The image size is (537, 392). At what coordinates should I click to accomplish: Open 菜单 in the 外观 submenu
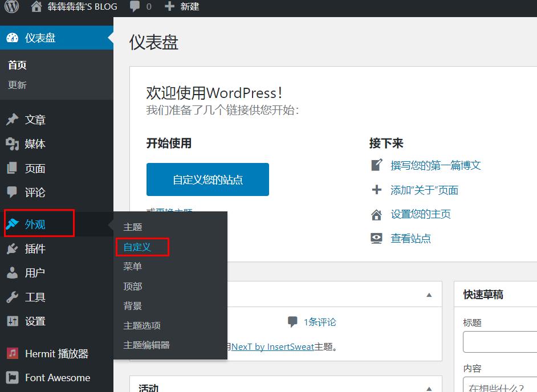coord(133,266)
